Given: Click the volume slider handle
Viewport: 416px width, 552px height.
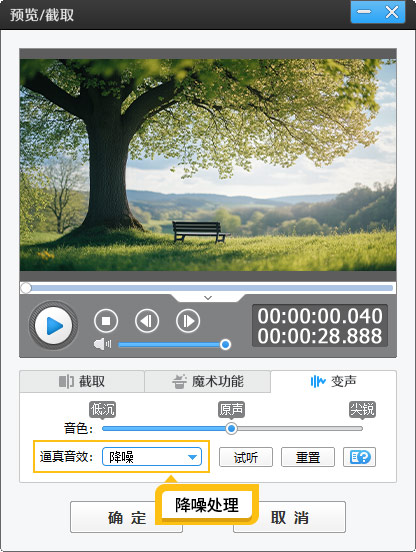Looking at the screenshot, I should click(x=225, y=344).
